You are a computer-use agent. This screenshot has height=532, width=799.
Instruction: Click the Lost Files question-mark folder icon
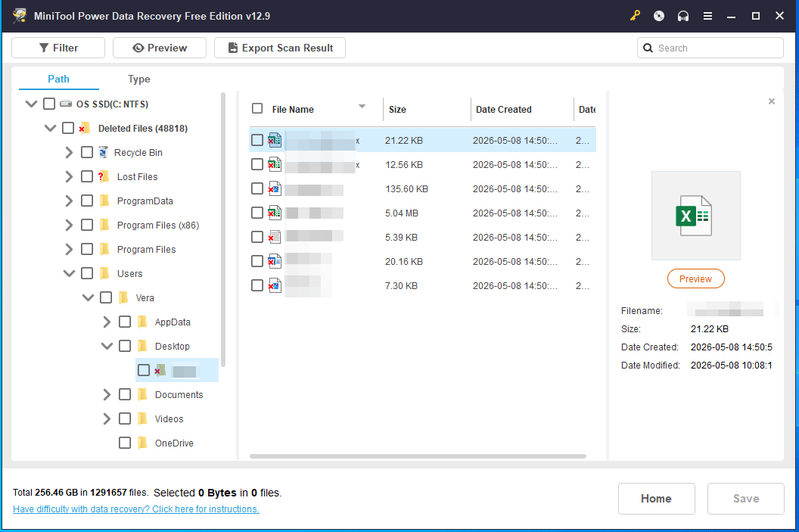(104, 176)
